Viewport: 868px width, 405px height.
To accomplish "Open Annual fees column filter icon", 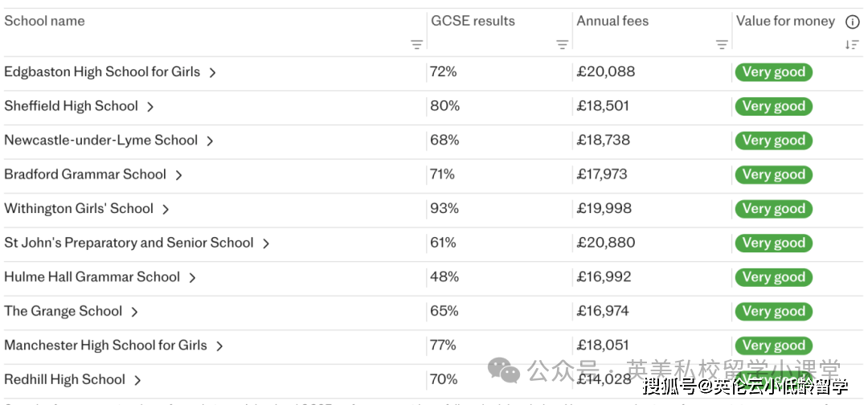I will [722, 45].
